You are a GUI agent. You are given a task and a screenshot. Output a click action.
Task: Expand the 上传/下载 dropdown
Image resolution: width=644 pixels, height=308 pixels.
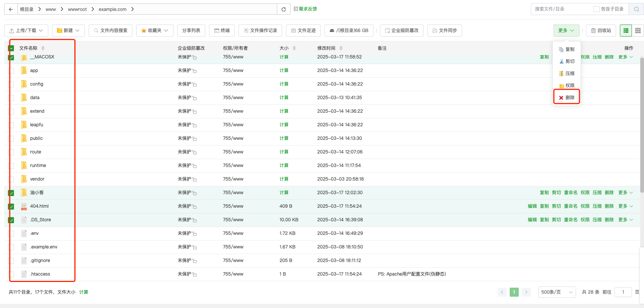pyautogui.click(x=26, y=31)
